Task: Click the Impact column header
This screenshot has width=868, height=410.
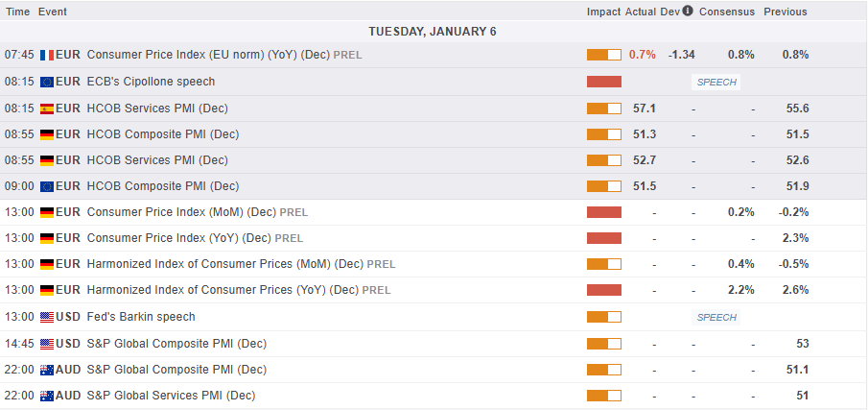Action: [603, 12]
